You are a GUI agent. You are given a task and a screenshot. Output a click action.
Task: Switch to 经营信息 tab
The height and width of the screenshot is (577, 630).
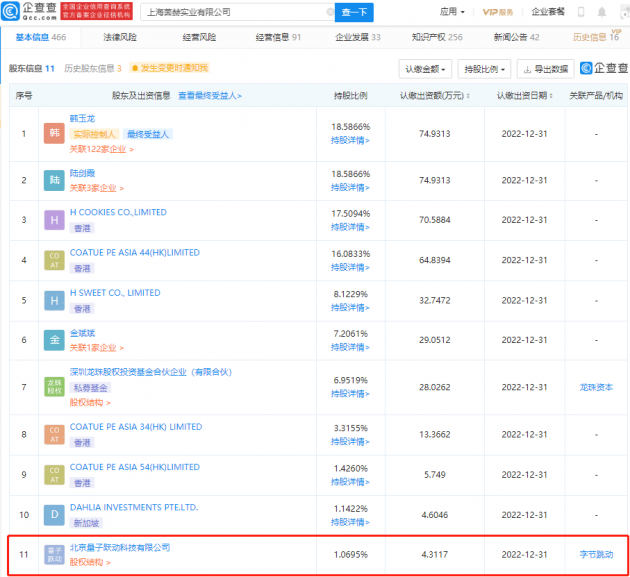pyautogui.click(x=278, y=37)
